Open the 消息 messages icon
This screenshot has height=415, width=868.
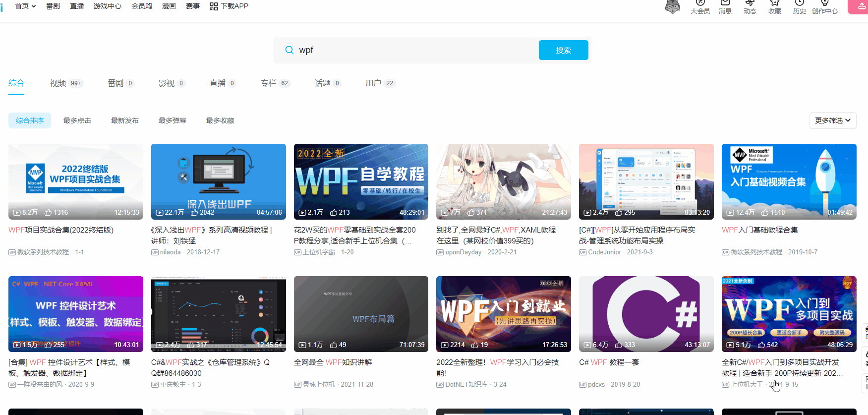tap(725, 3)
